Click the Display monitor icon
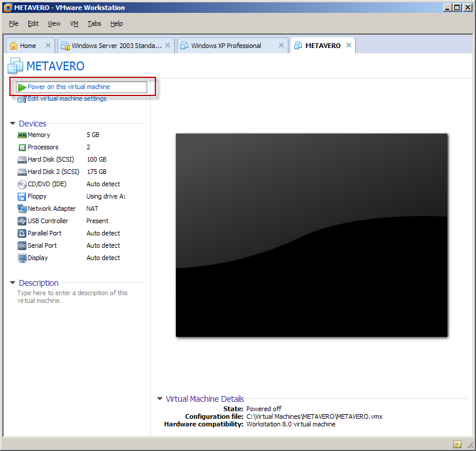 click(22, 258)
